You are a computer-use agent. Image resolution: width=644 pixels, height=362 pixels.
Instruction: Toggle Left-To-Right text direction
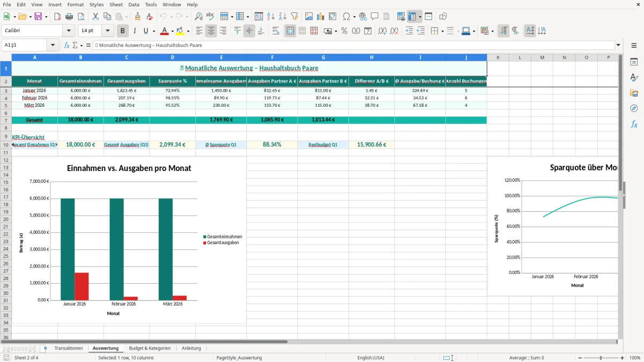pos(503,31)
